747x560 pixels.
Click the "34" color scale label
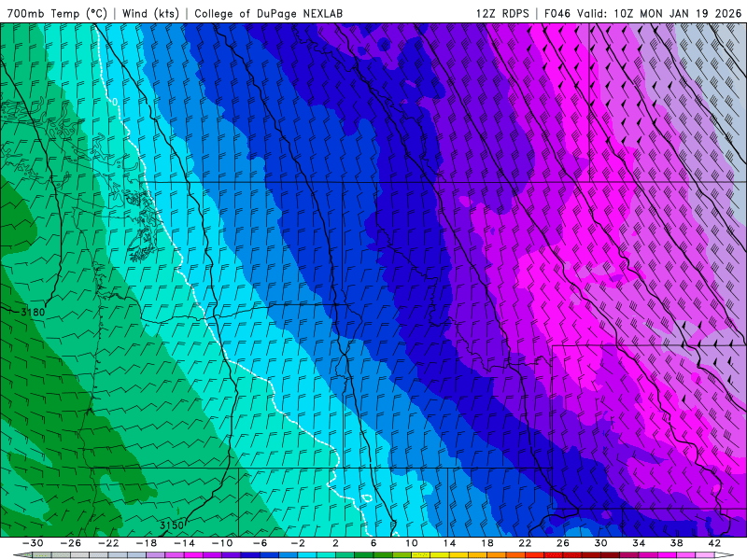click(x=639, y=543)
